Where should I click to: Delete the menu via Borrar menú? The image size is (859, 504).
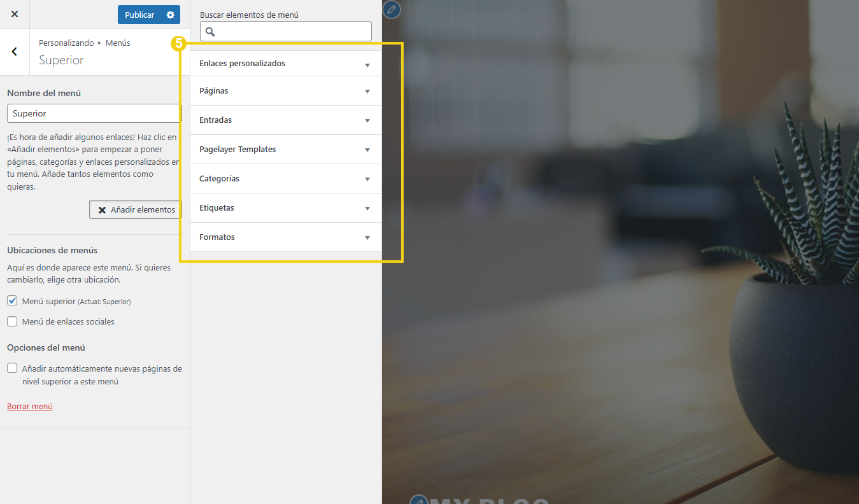(x=29, y=405)
